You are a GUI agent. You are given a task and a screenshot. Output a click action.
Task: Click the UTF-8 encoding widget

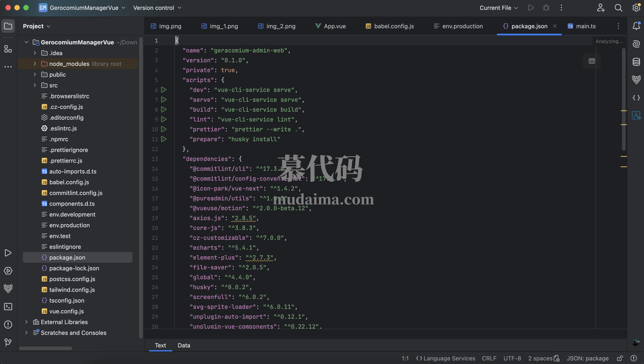(x=512, y=358)
